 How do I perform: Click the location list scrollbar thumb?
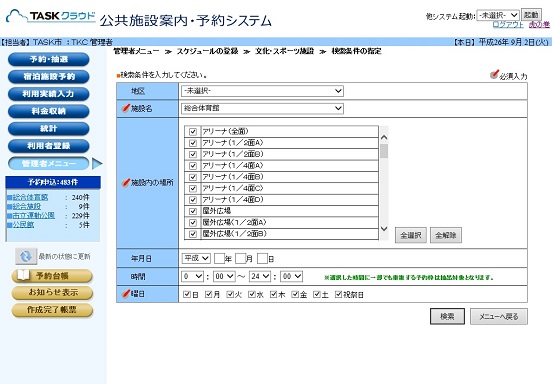pos(384,151)
